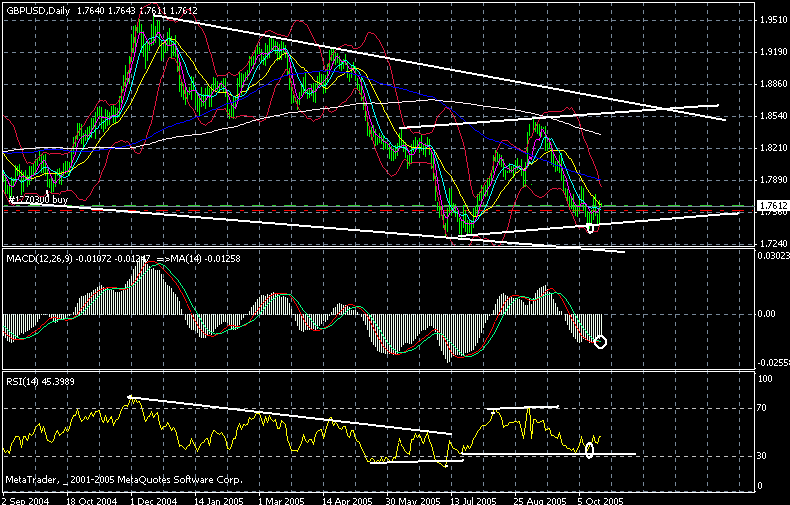
Task: Click the 1.8540 price scale label
Action: pos(773,116)
